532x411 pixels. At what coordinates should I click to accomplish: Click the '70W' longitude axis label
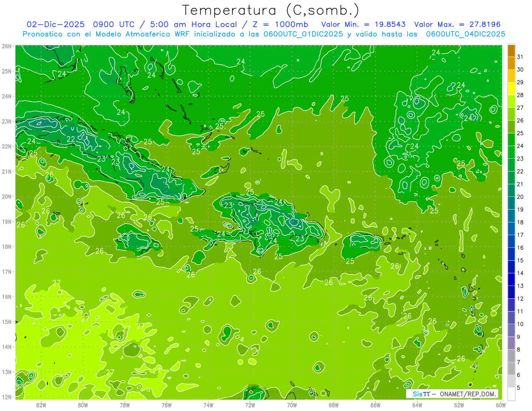(x=292, y=405)
